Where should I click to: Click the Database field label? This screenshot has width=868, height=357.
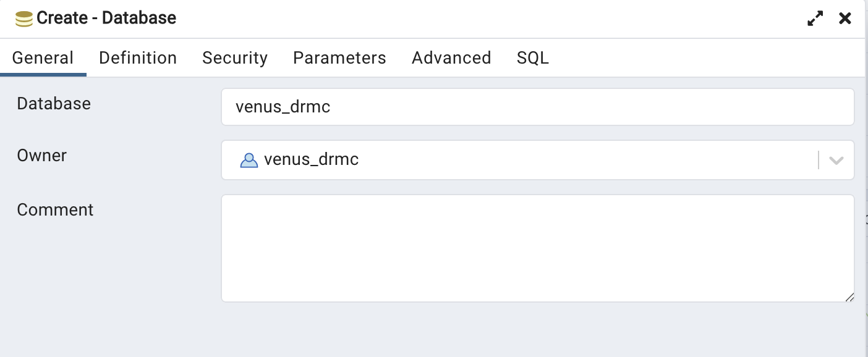[54, 104]
